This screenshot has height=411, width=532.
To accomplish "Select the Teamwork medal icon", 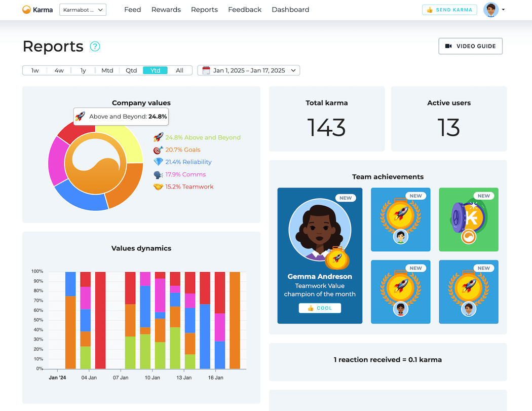I will point(157,186).
